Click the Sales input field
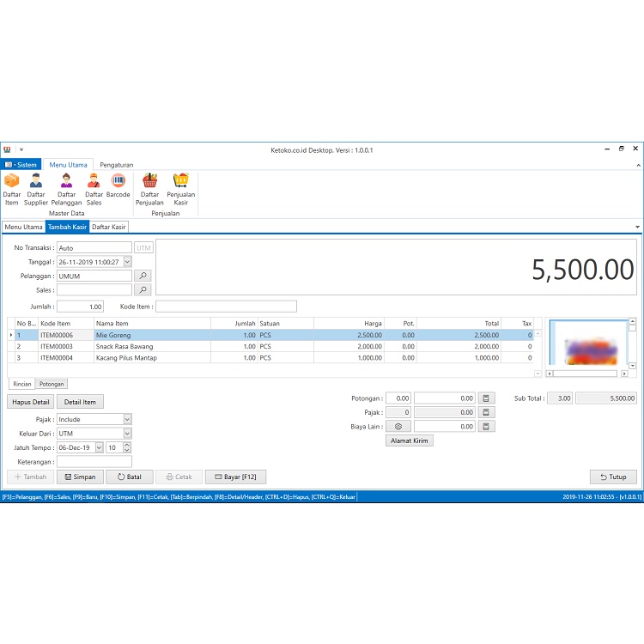 coord(94,289)
